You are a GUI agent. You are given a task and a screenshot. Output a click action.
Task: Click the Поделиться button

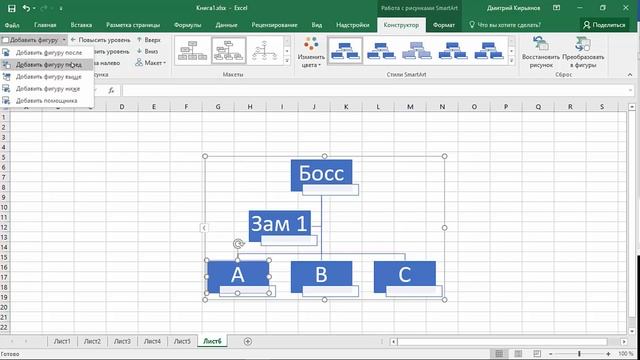click(x=604, y=25)
